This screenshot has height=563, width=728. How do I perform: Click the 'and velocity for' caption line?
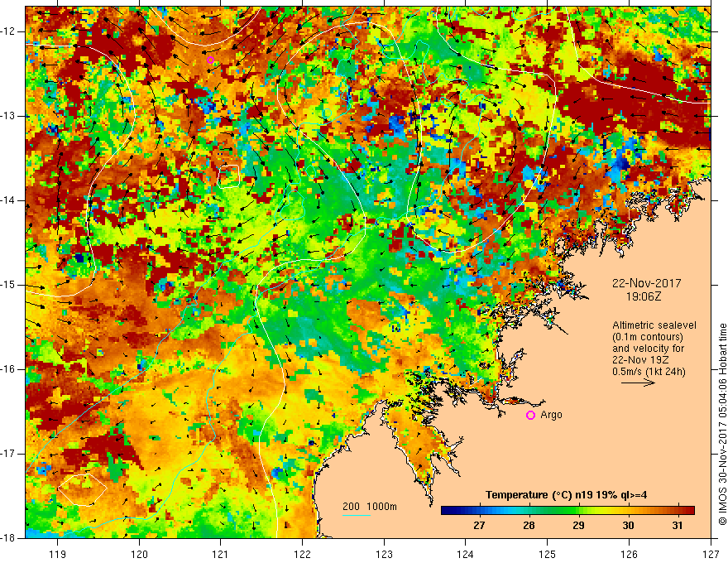(648, 349)
